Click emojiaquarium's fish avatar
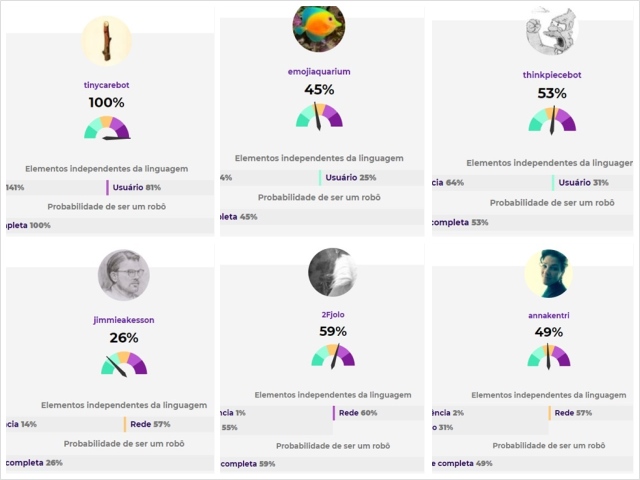The height and width of the screenshot is (480, 640). [x=318, y=27]
